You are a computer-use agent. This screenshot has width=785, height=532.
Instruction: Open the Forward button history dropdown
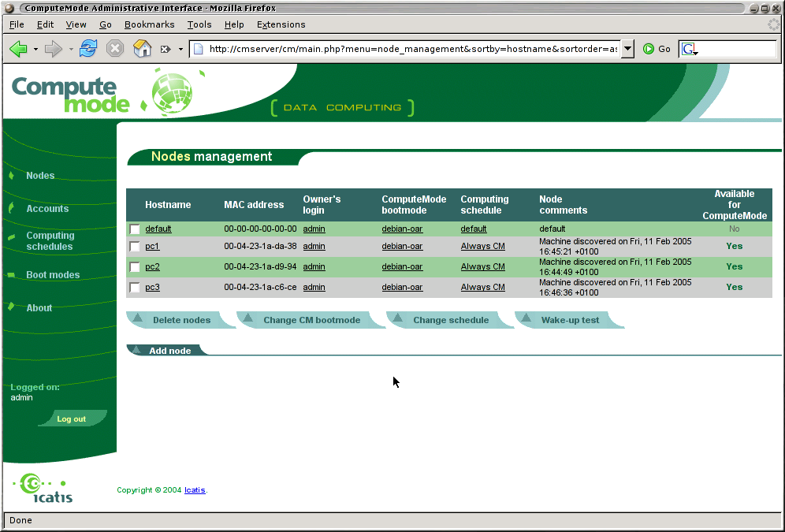(x=71, y=49)
